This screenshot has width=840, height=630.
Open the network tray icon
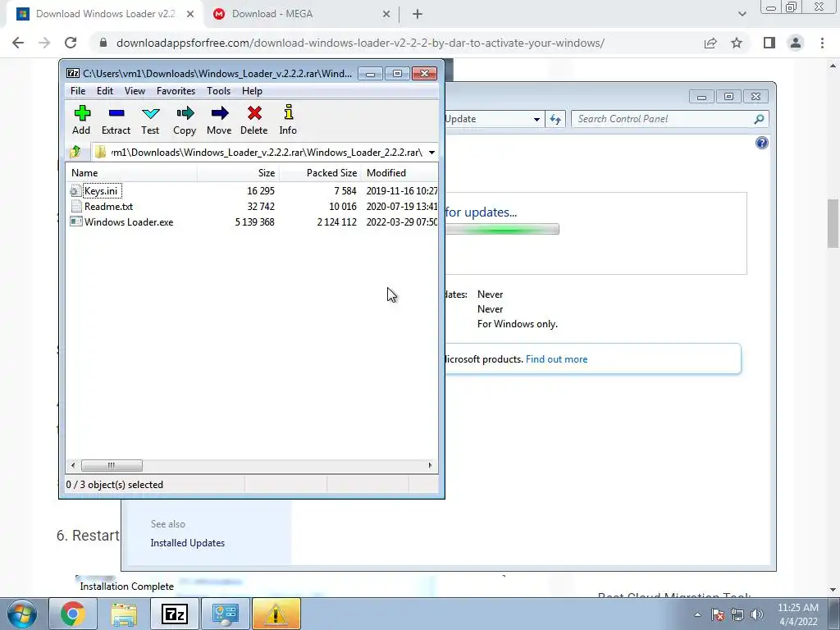pos(737,614)
